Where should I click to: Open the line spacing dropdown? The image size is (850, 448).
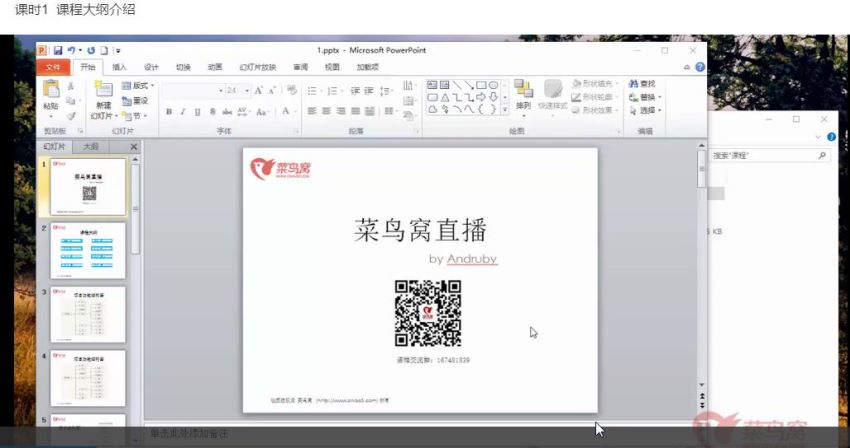385,91
